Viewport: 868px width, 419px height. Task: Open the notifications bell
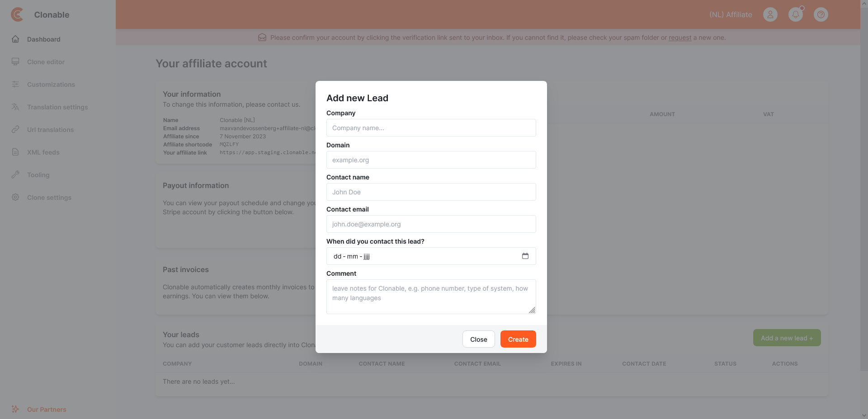tap(796, 14)
